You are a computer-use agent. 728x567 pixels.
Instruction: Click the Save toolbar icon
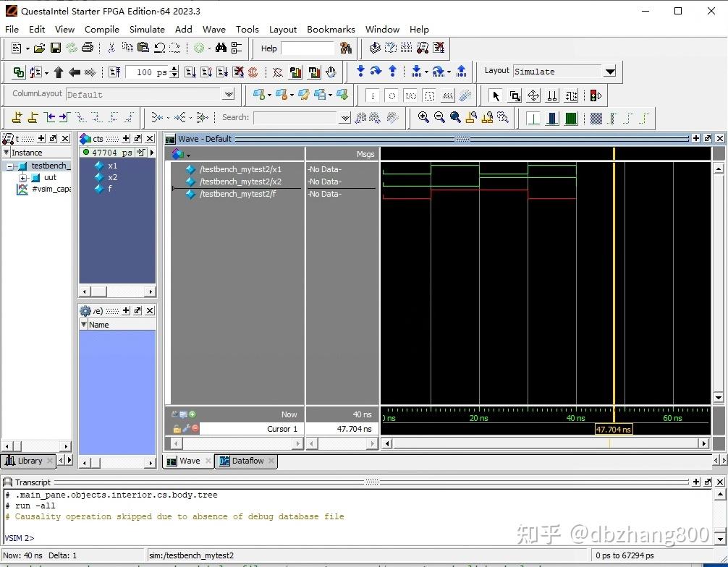tap(54, 48)
